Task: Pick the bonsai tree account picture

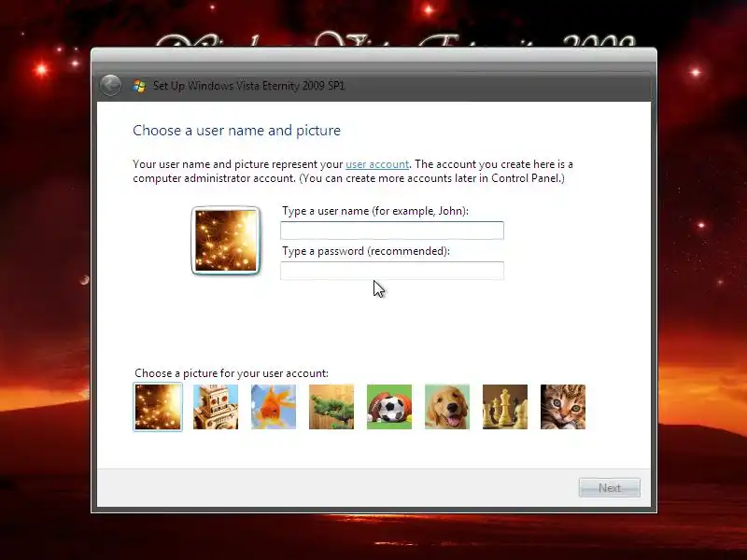Action: point(331,407)
